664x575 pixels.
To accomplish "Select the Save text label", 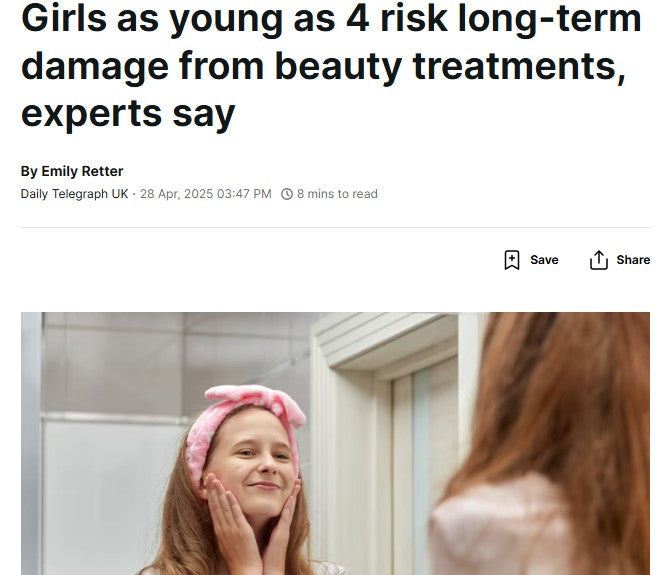I will (x=544, y=260).
